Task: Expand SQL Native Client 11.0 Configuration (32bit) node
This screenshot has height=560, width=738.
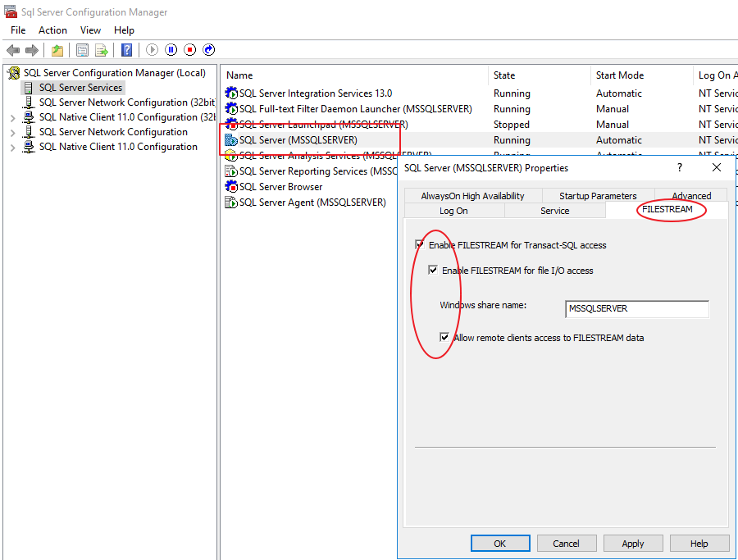Action: pos(13,118)
